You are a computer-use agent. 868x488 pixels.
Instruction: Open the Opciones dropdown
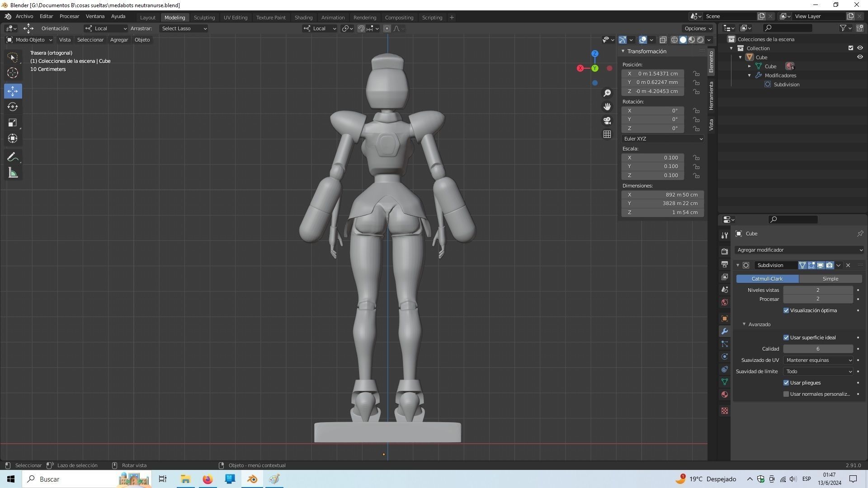click(x=698, y=28)
